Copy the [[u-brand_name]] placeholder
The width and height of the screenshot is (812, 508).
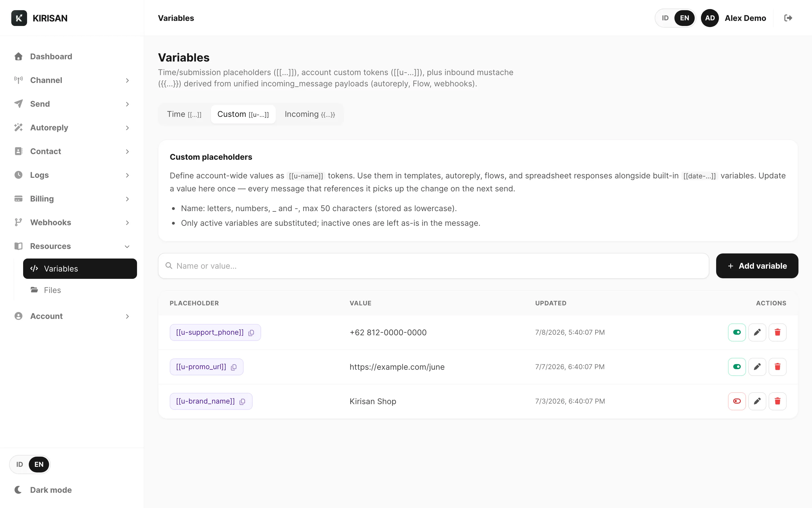coord(242,402)
